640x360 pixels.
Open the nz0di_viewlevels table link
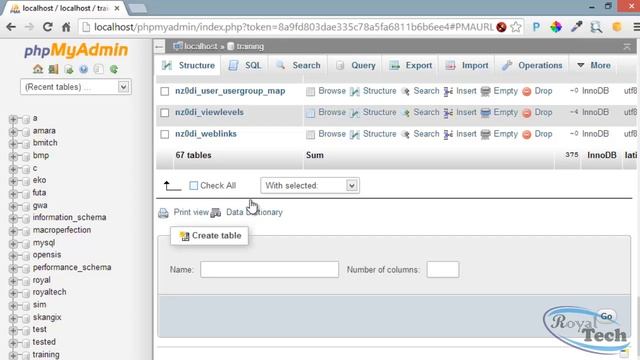(x=209, y=112)
